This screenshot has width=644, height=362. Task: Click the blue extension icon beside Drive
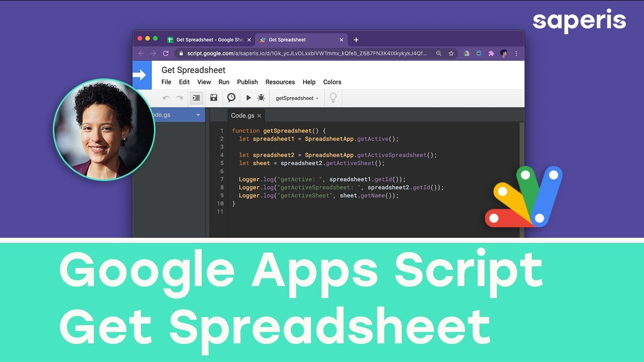tap(479, 53)
